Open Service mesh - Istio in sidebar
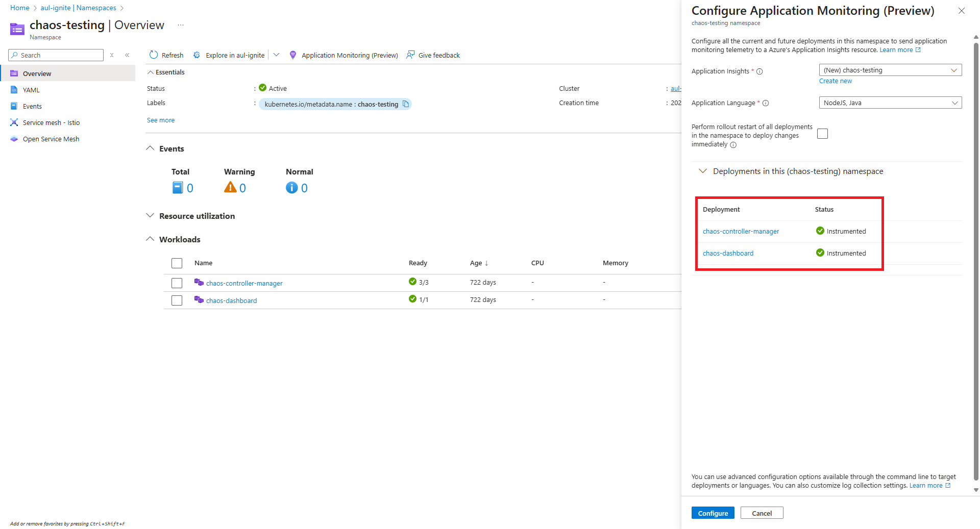The height and width of the screenshot is (529, 980). tap(51, 123)
